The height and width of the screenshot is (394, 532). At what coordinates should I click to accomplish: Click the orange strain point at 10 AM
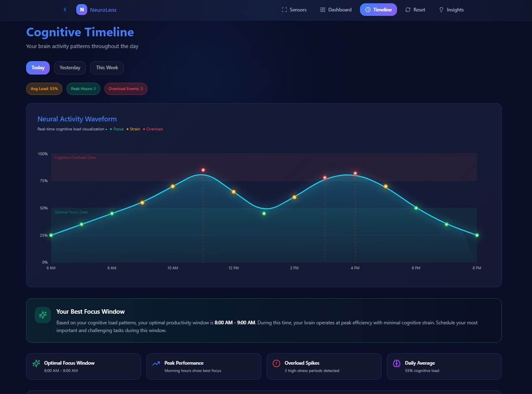172,186
